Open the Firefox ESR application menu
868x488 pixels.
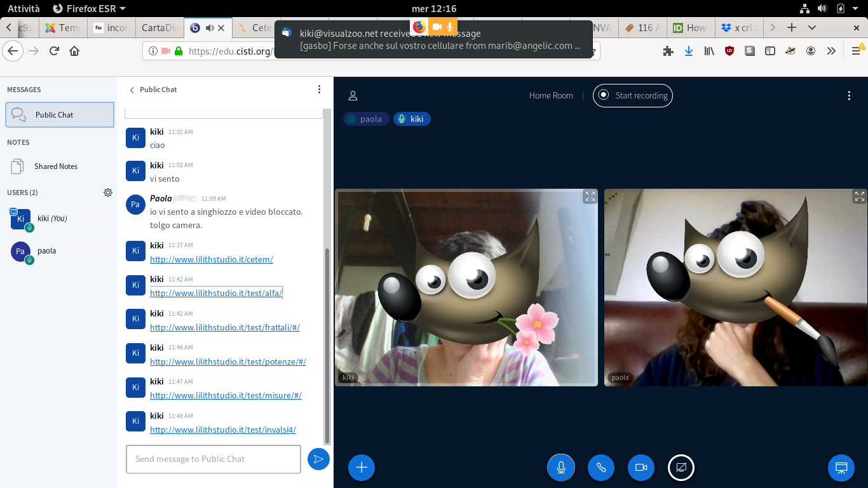tap(89, 8)
